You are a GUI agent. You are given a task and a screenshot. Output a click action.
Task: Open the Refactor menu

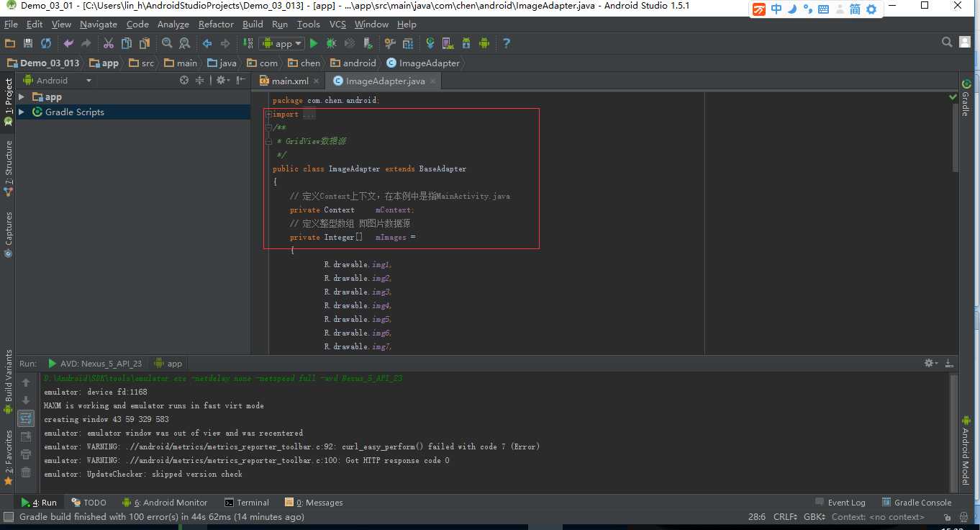pos(216,24)
